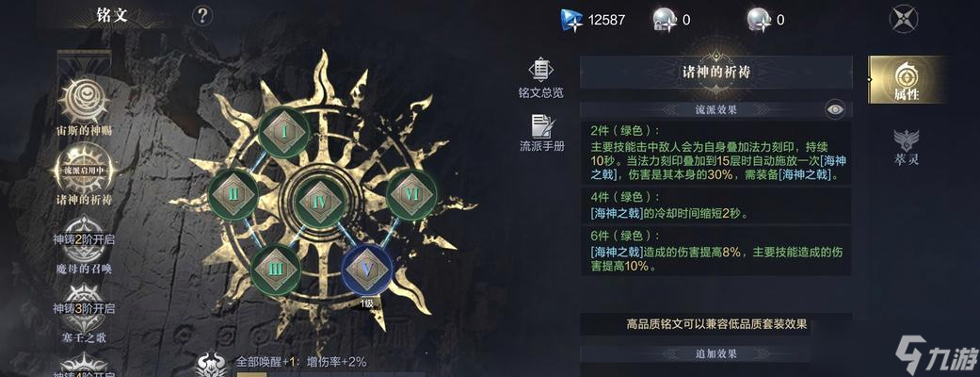
Task: Select rune slot I
Action: click(284, 132)
